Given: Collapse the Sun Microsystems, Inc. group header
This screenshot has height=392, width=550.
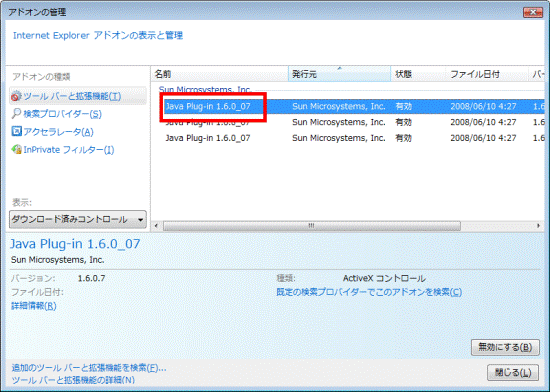Looking at the screenshot, I should 205,90.
